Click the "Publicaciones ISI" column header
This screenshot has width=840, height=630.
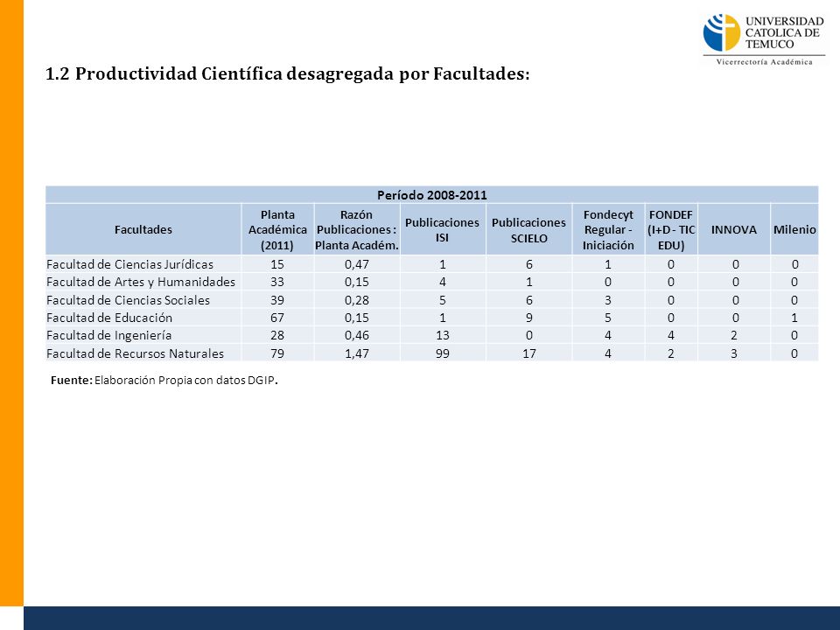pyautogui.click(x=442, y=230)
